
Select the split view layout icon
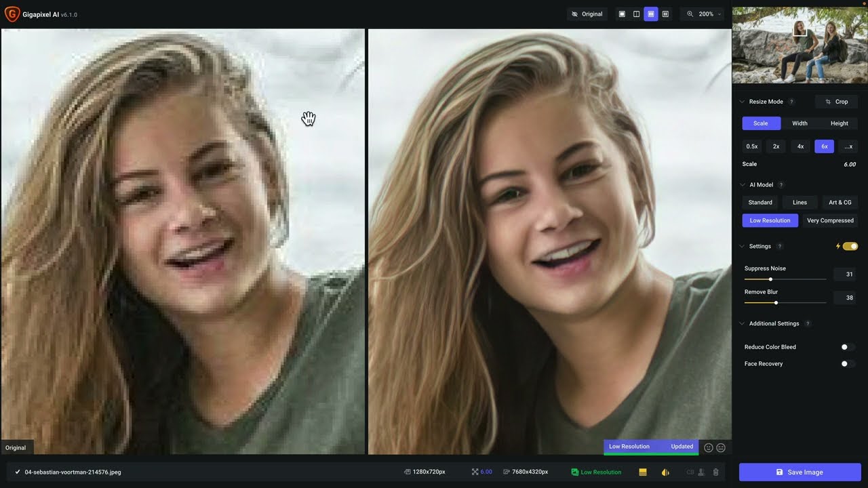pyautogui.click(x=636, y=14)
